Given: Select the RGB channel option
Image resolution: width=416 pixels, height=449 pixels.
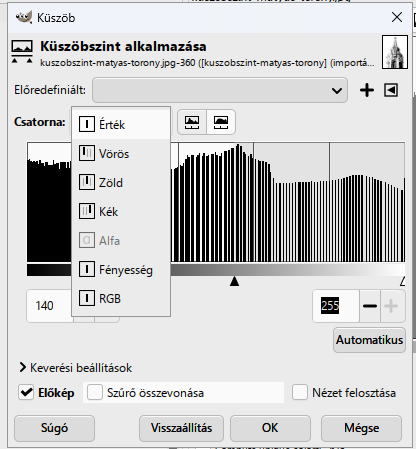Looking at the screenshot, I should tap(121, 298).
